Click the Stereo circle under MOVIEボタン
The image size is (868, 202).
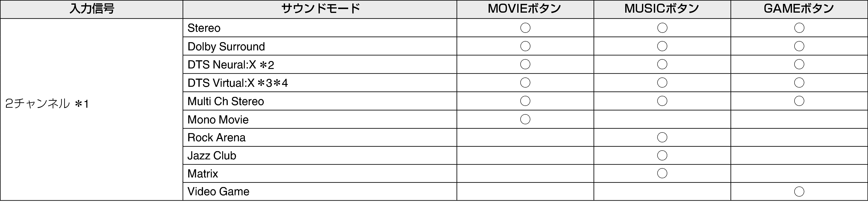pos(525,28)
